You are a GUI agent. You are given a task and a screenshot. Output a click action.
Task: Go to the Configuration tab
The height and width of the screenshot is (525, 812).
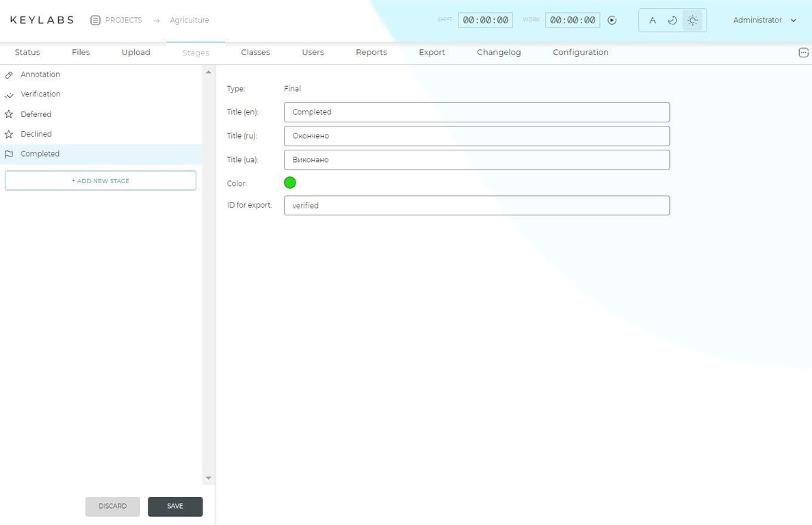(581, 52)
